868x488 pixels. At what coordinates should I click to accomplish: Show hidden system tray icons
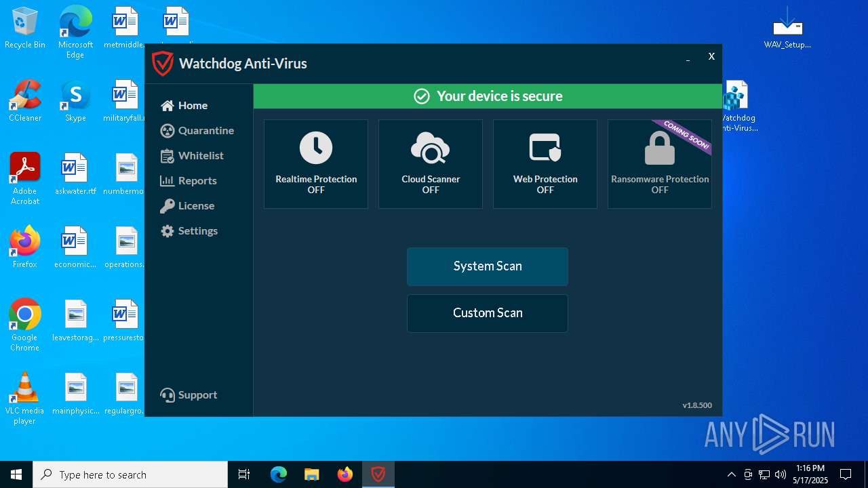(x=731, y=474)
